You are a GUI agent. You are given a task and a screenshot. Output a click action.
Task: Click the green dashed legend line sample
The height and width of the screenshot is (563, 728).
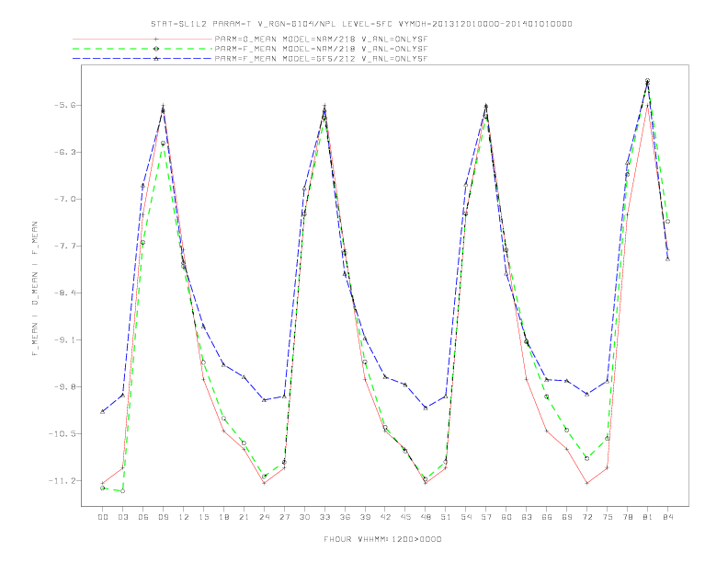tap(142, 49)
